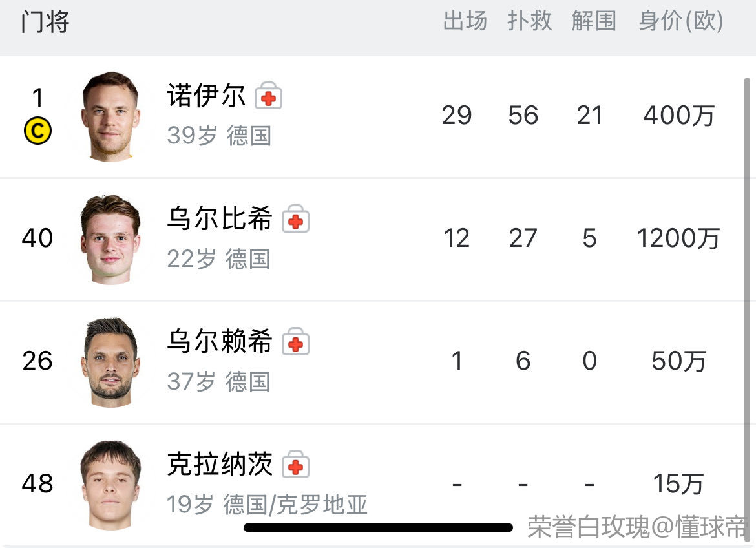The width and height of the screenshot is (756, 548).
Task: Open 乌尔赖希's player portrait
Action: 110,362
